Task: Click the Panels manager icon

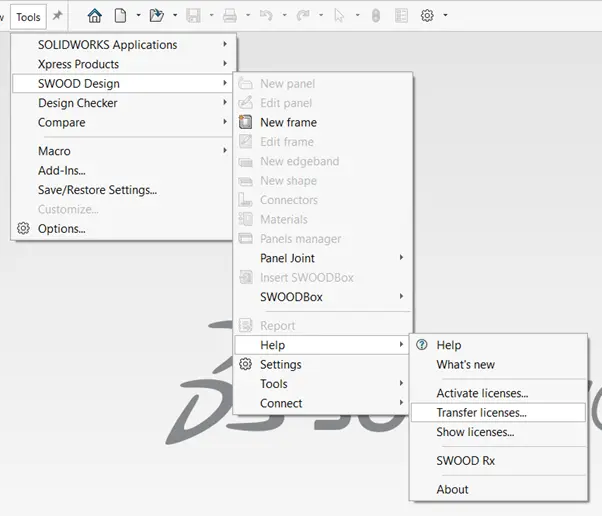Action: pyautogui.click(x=246, y=238)
